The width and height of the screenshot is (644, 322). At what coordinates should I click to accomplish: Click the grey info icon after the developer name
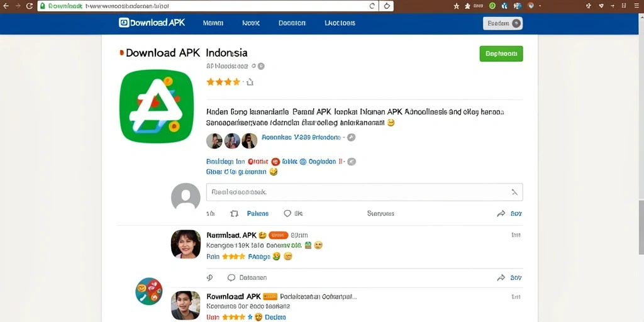coord(261,66)
